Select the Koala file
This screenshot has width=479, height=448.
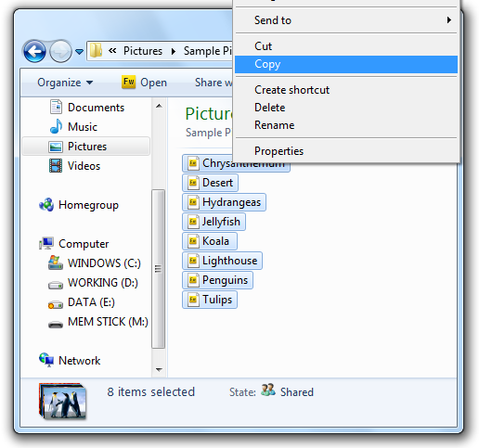[x=210, y=241]
